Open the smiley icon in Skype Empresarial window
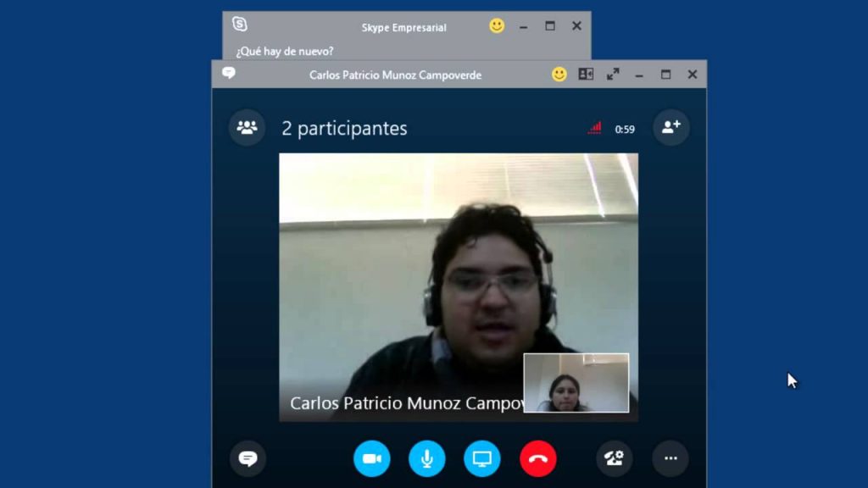The width and height of the screenshot is (868, 488). coord(497,26)
